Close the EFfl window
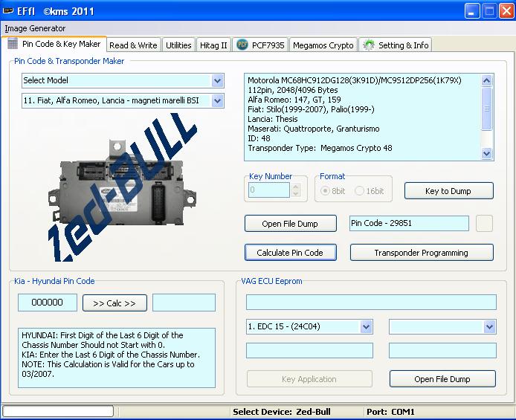516x420 pixels. click(506, 11)
